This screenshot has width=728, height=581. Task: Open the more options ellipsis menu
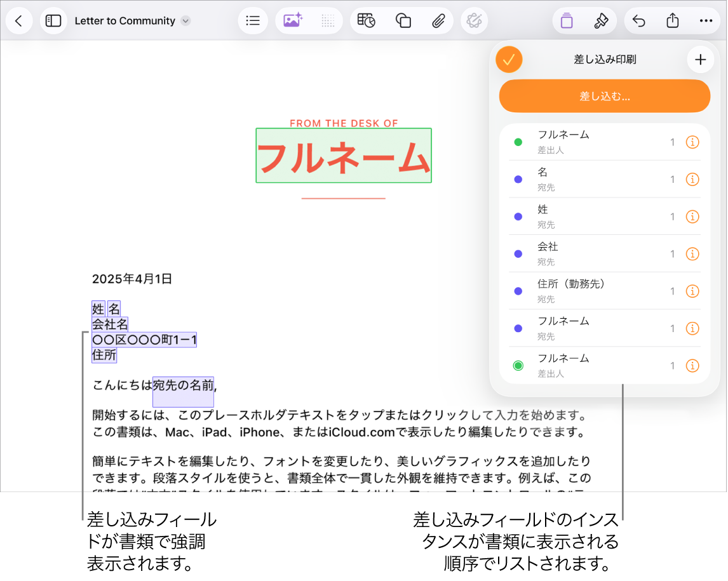coord(706,20)
